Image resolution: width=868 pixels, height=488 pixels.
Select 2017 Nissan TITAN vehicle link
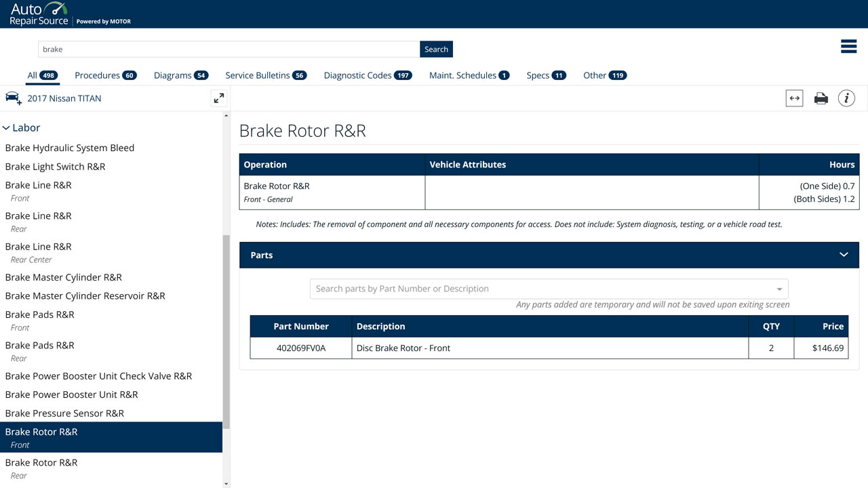point(64,98)
